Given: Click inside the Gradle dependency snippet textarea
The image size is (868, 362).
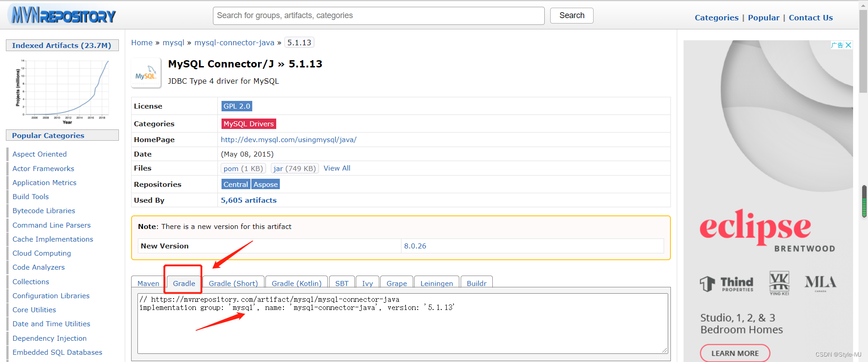Looking at the screenshot, I should [x=402, y=323].
